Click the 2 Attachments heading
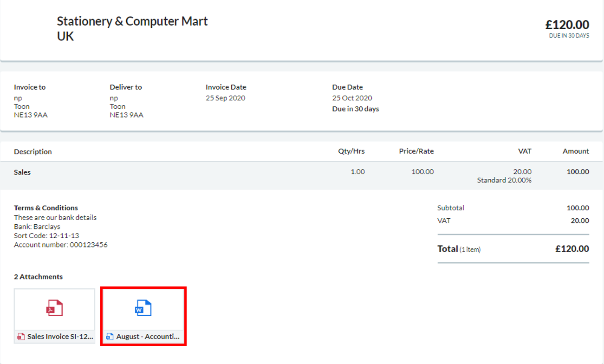This screenshot has width=604, height=364. [38, 277]
